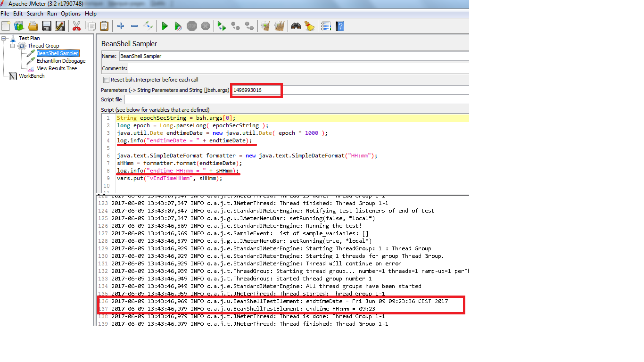Reset search with yellow broom icon
This screenshot has width=644, height=362.
pos(309,26)
